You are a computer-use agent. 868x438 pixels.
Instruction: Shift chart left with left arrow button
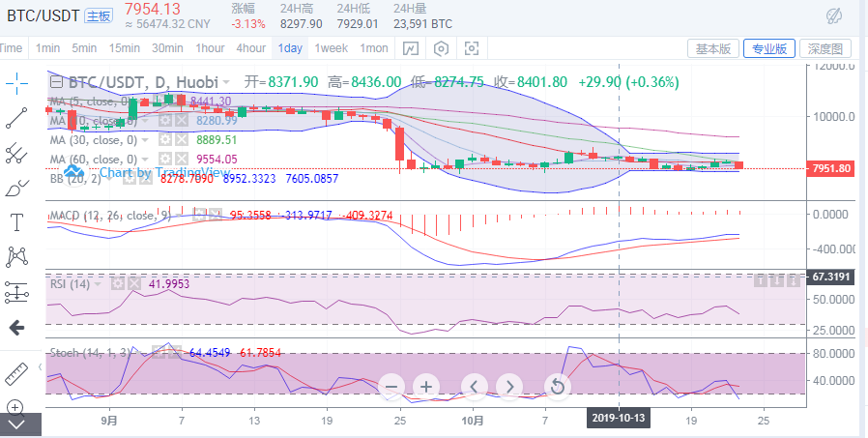click(475, 387)
